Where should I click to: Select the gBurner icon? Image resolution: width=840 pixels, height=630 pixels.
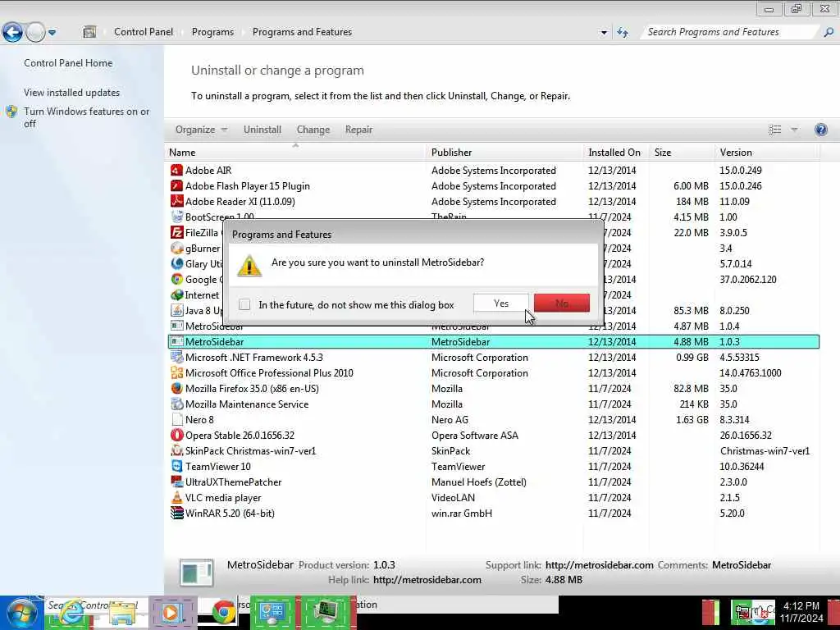177,248
